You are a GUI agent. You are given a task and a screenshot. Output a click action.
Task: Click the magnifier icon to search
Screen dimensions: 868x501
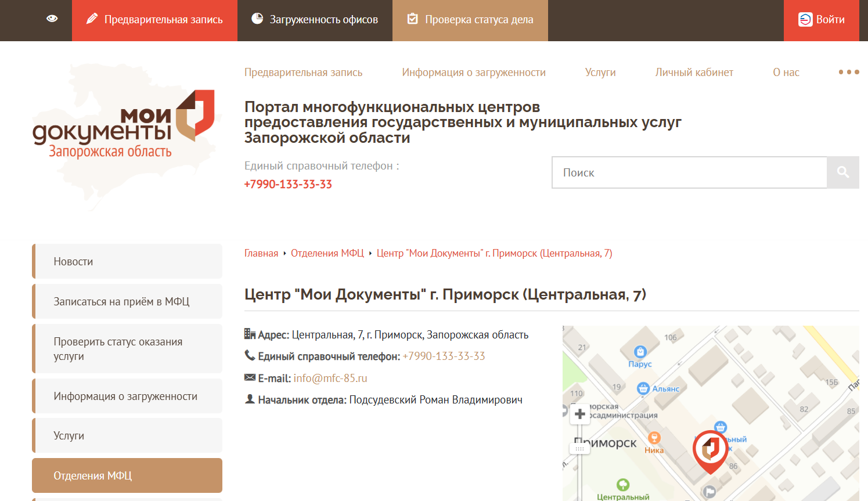[x=842, y=172]
